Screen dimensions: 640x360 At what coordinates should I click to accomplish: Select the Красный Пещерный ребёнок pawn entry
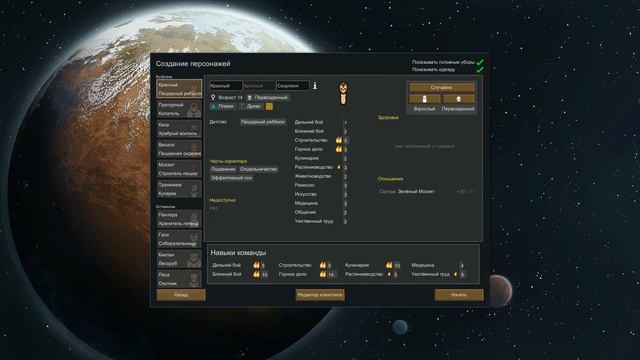click(x=180, y=89)
